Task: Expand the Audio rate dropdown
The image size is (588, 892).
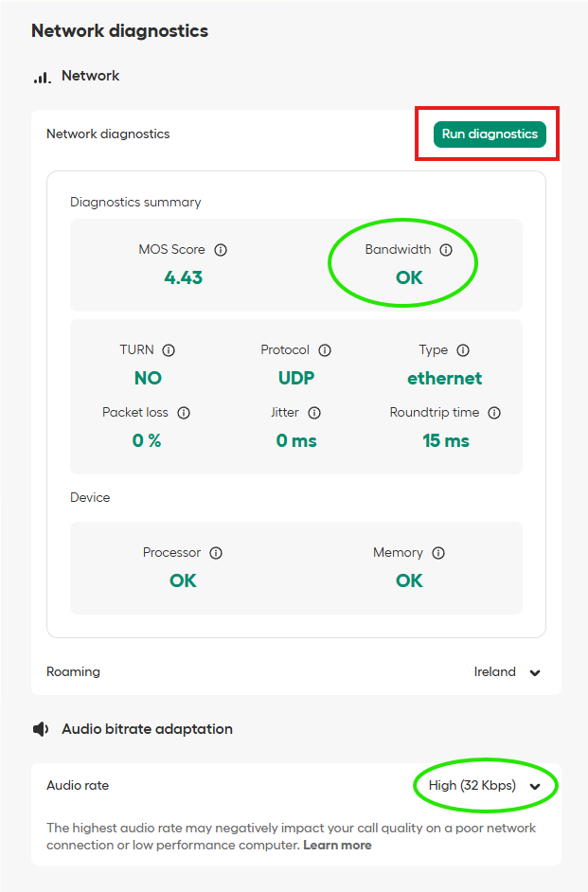Action: point(485,786)
